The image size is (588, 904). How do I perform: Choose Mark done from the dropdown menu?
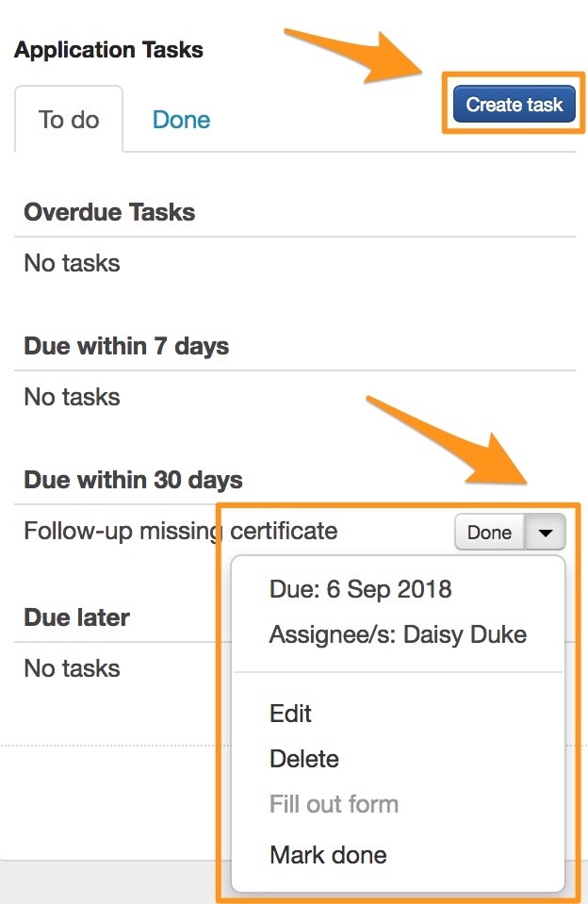click(328, 855)
